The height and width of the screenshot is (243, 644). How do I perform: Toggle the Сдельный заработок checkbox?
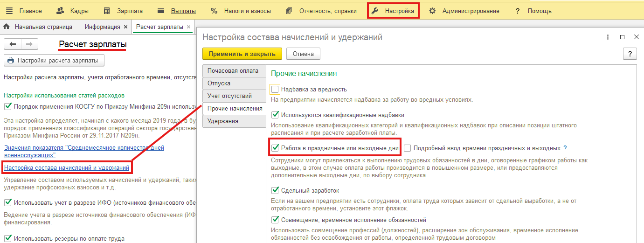(275, 190)
